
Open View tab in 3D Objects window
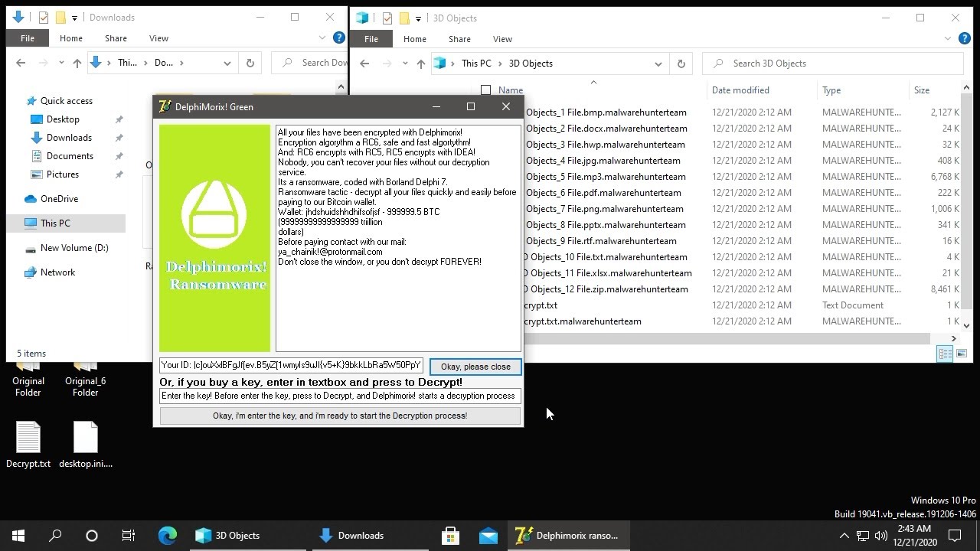(502, 39)
